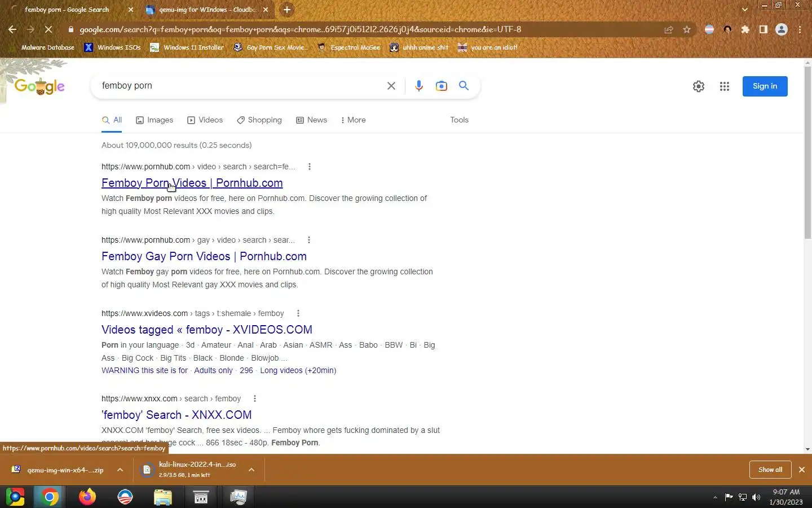812x508 pixels.
Task: Expand options for qemu-img zip download
Action: pos(120,470)
